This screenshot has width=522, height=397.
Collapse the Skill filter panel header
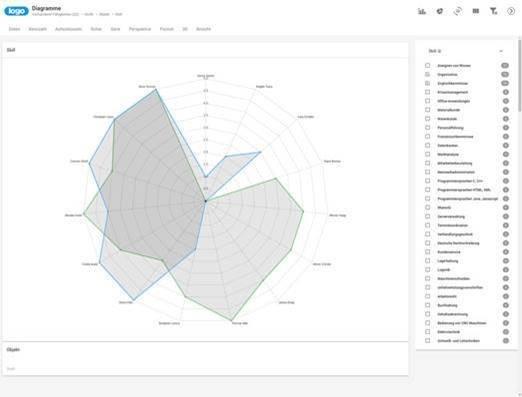tap(501, 51)
